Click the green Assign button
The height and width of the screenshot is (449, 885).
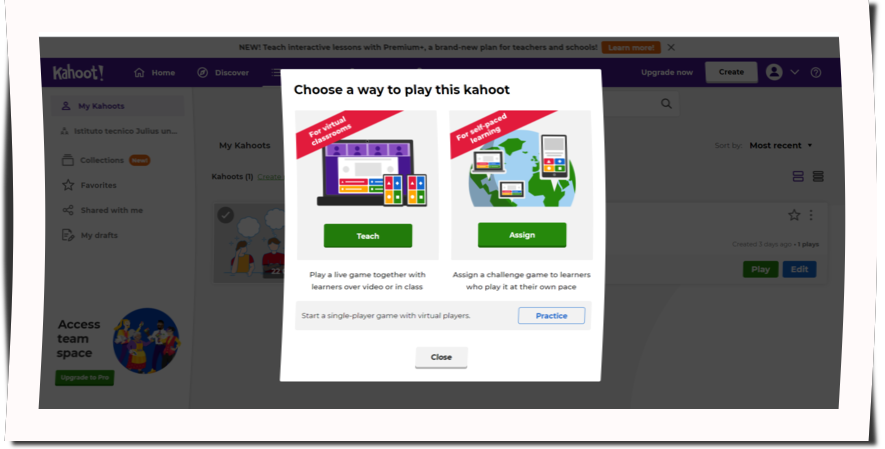click(x=522, y=235)
